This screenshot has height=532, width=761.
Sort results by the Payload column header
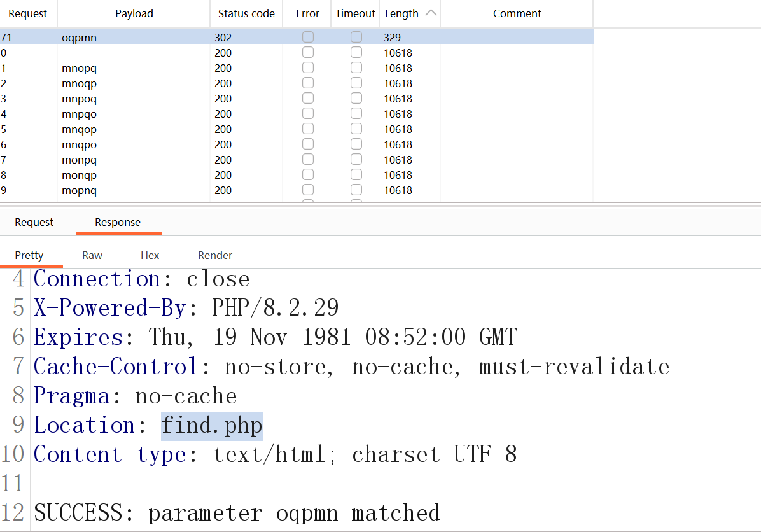pos(134,13)
